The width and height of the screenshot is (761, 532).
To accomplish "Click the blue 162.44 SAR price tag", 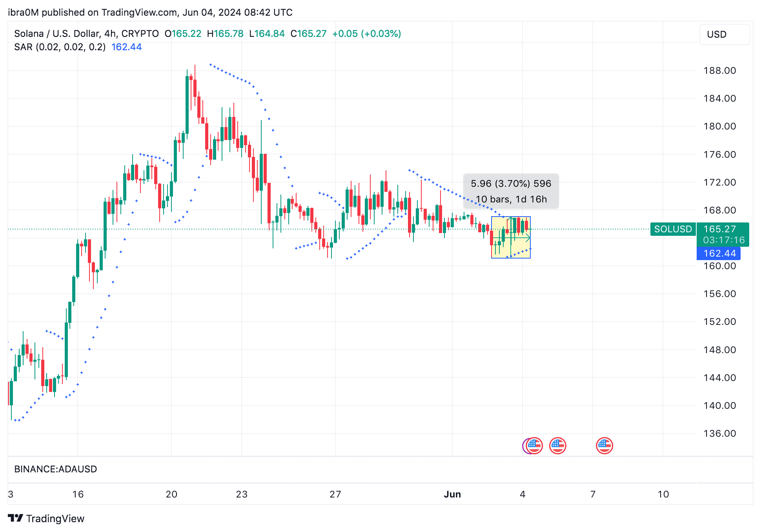I will pyautogui.click(x=719, y=253).
